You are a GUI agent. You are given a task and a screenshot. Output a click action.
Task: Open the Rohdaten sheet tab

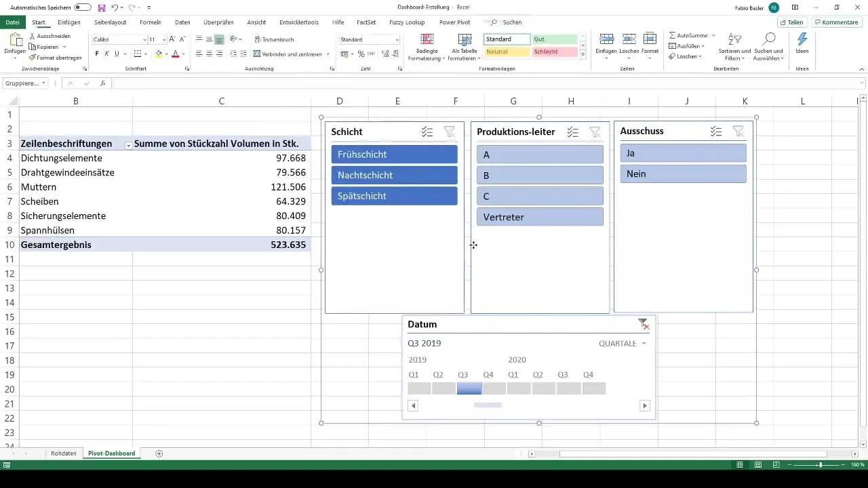pyautogui.click(x=64, y=453)
